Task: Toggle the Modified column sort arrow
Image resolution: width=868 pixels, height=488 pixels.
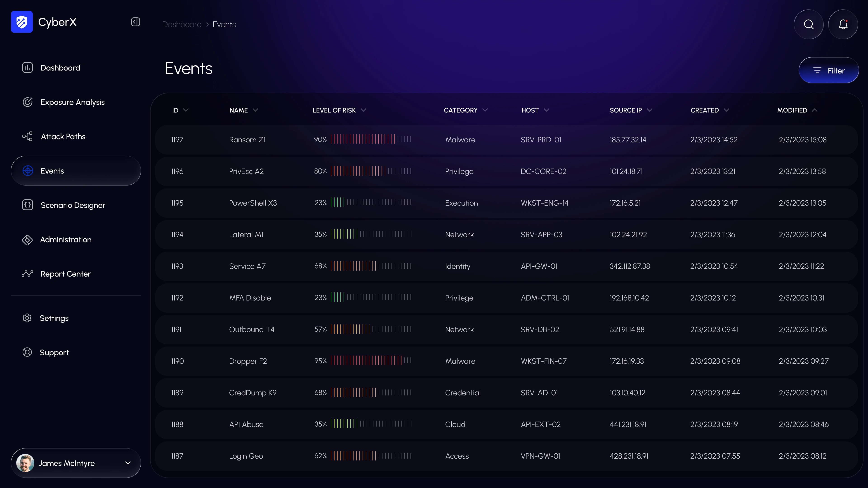Action: coord(815,110)
